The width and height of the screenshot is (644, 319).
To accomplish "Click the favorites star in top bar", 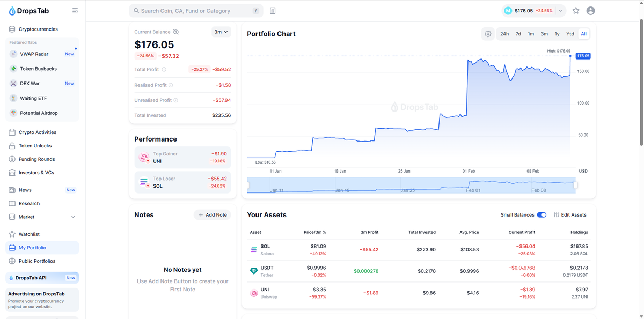I will [x=576, y=11].
